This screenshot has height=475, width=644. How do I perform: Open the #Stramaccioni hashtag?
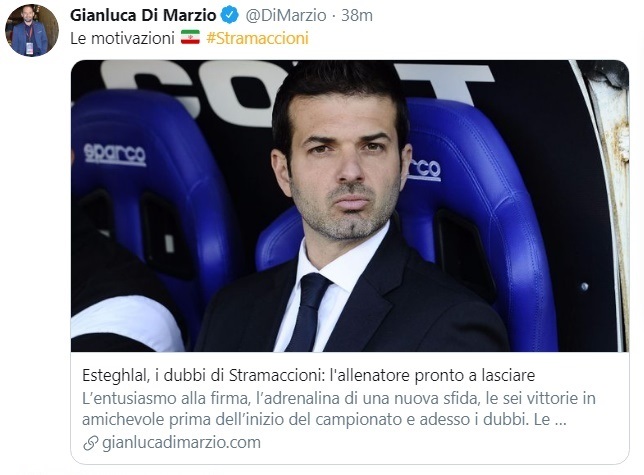pos(257,38)
